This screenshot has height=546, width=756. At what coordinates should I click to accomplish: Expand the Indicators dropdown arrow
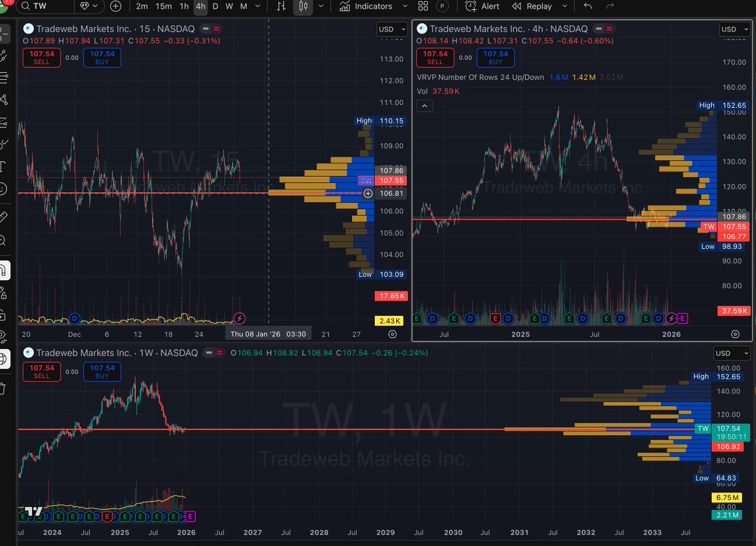(404, 6)
